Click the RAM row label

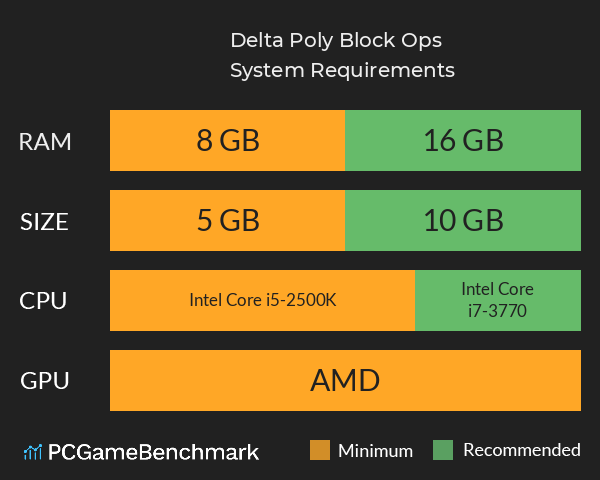point(45,142)
